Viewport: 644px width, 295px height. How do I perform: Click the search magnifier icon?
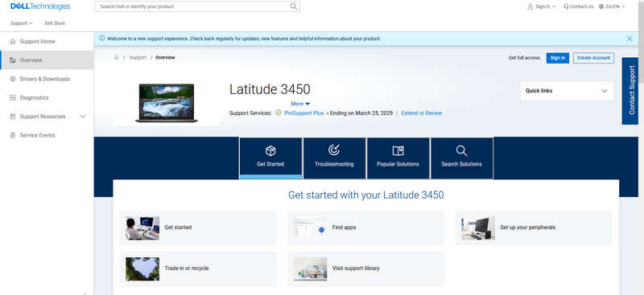(x=293, y=6)
